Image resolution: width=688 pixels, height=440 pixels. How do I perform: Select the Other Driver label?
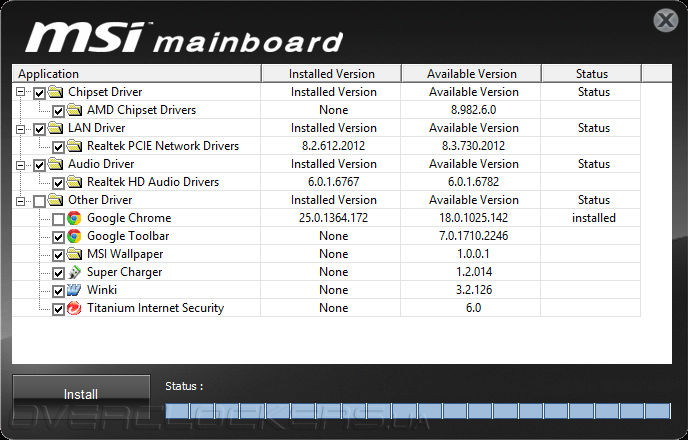point(100,200)
